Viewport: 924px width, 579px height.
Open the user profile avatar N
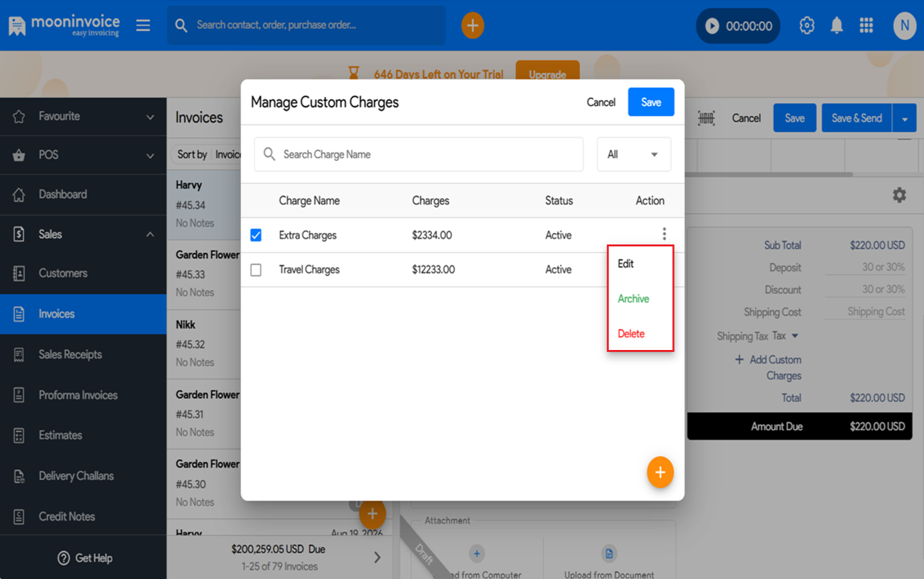[905, 26]
